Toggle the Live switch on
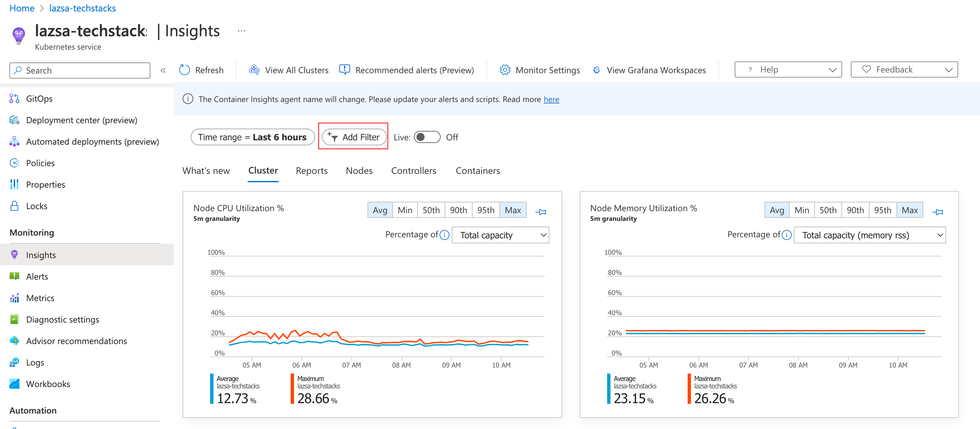 pos(427,137)
